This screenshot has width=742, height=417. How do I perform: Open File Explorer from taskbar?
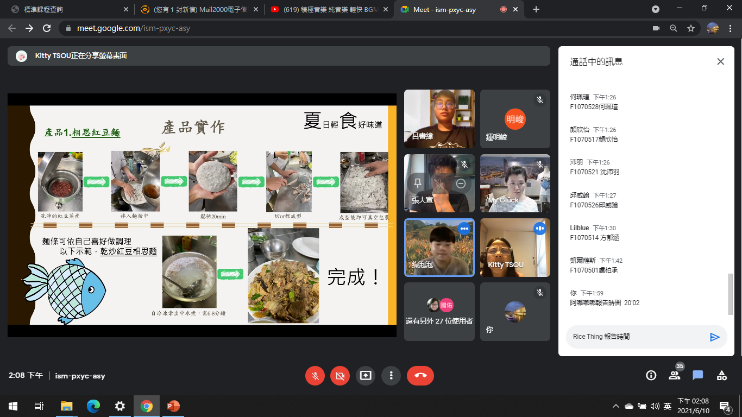(x=66, y=406)
